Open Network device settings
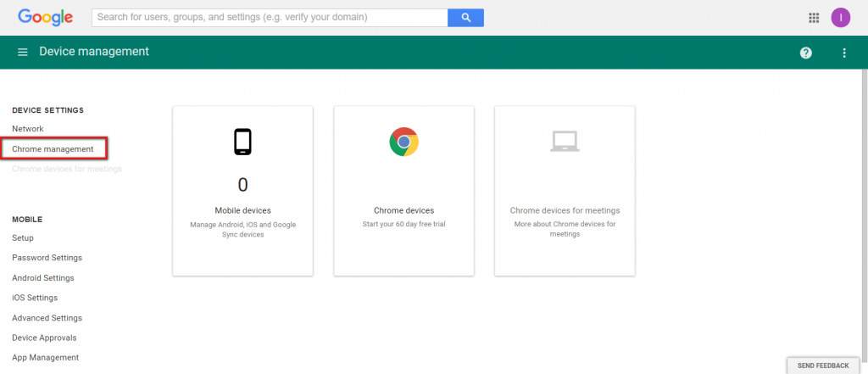 28,129
